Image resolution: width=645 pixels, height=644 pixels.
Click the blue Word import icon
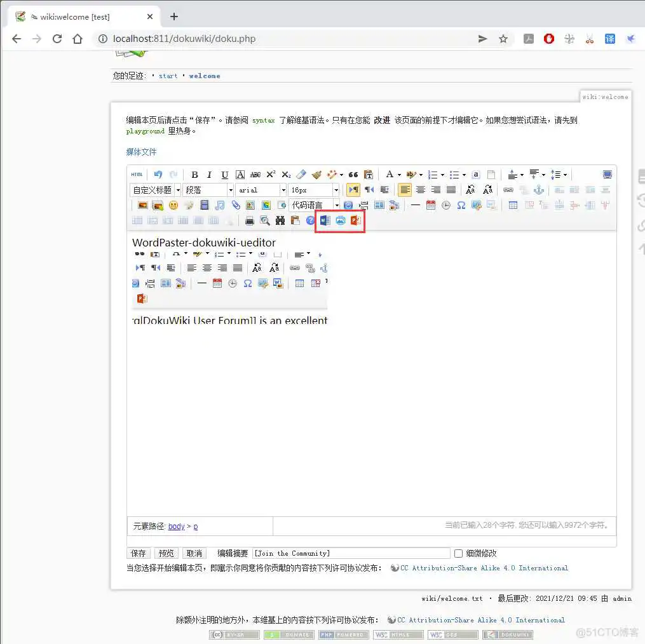tap(324, 220)
